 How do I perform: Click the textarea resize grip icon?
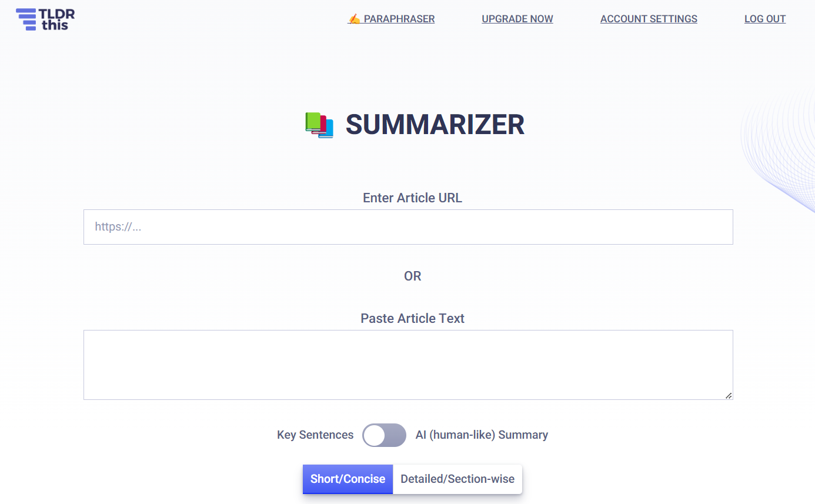729,395
